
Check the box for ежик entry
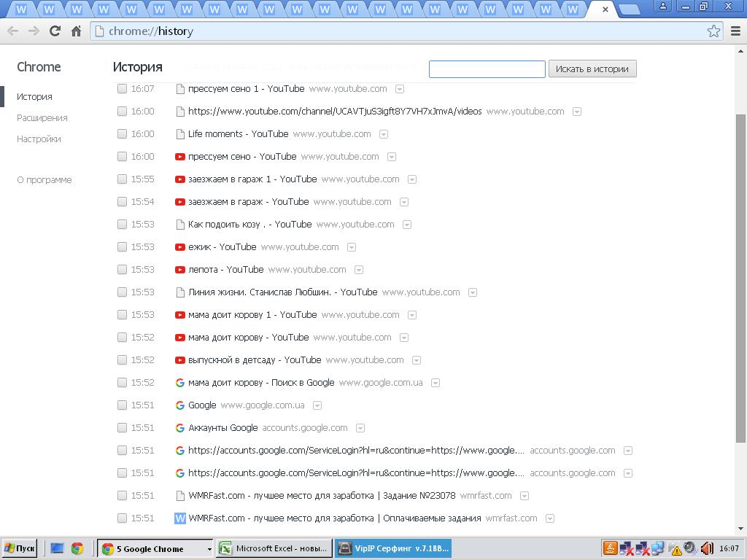point(122,246)
